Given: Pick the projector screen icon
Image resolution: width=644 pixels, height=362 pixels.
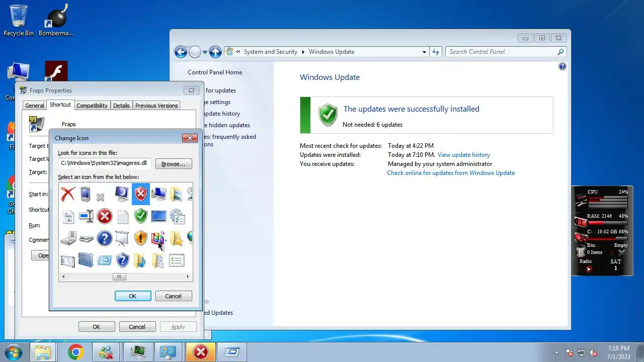Looking at the screenshot, I should tap(122, 238).
